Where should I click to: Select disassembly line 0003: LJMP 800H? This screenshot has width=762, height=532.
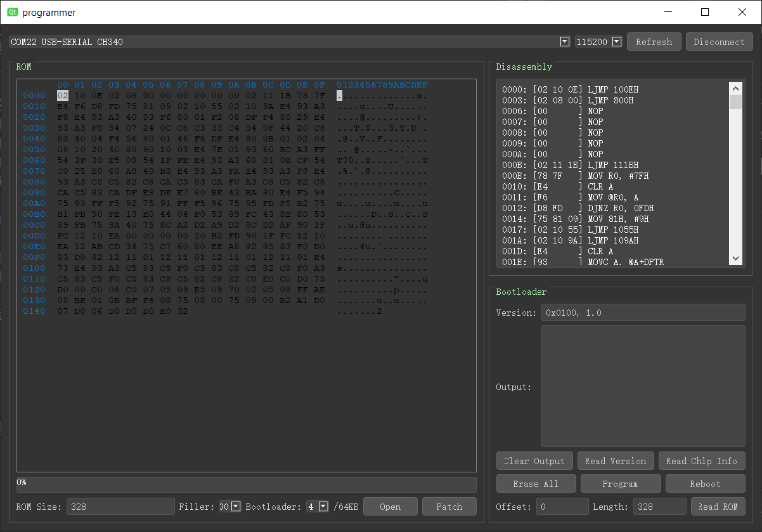click(x=568, y=100)
